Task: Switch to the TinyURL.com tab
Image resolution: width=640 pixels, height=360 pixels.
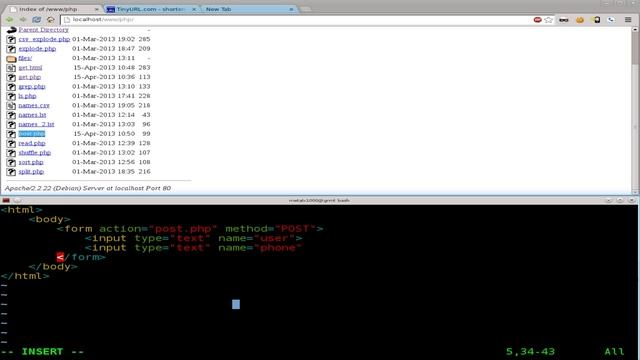Action: tap(150, 9)
